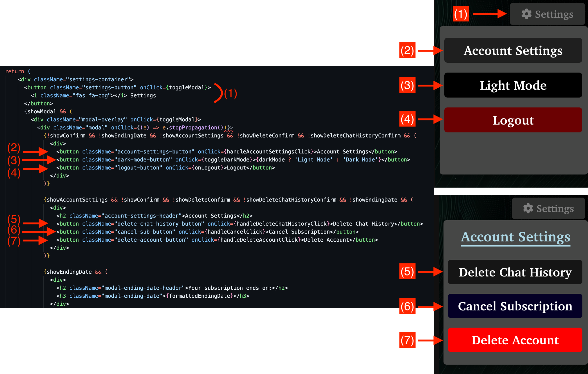Click the red Delete Account button
The height and width of the screenshot is (374, 588).
(515, 340)
